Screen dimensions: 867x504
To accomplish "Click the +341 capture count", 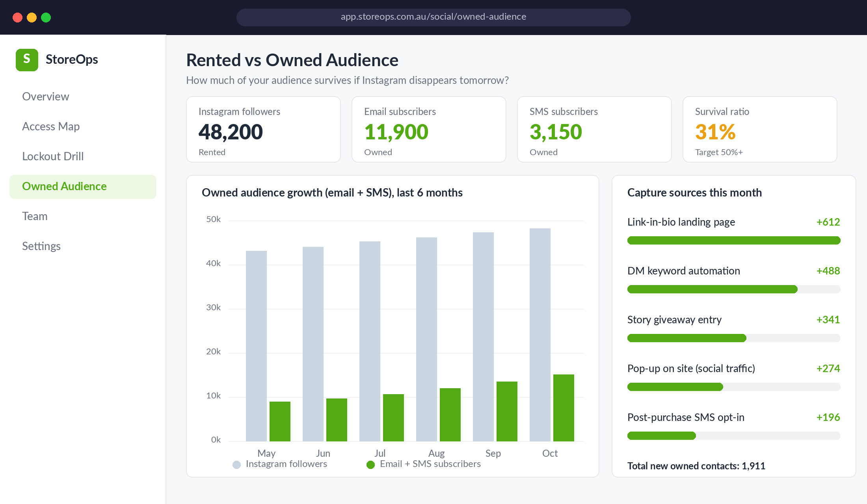I will (828, 320).
